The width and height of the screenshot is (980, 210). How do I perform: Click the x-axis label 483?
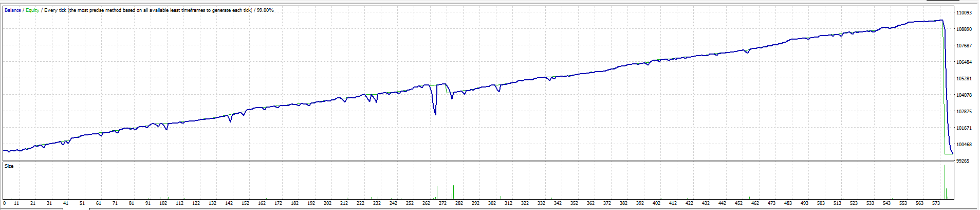click(788, 203)
